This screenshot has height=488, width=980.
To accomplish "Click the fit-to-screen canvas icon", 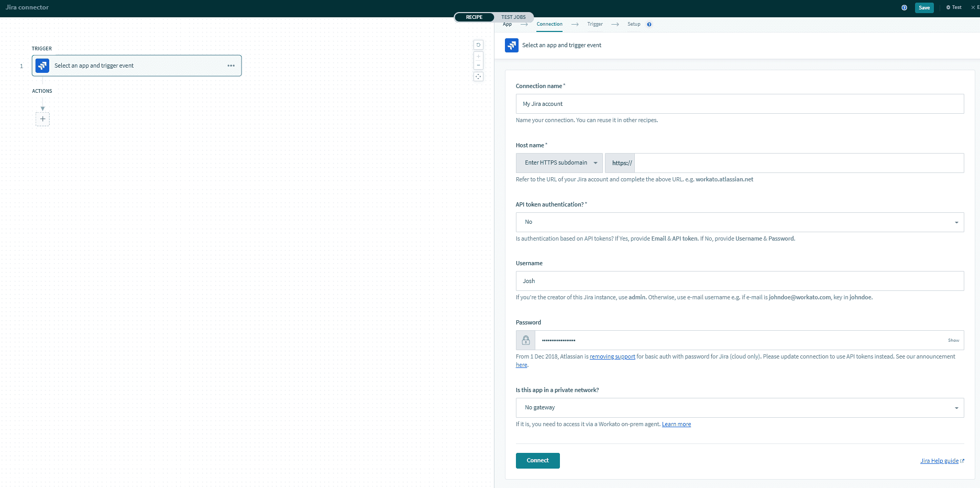I will pyautogui.click(x=478, y=77).
